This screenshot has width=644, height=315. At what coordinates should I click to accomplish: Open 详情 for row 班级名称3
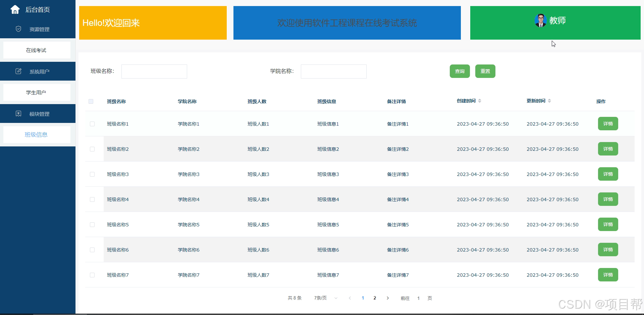608,174
